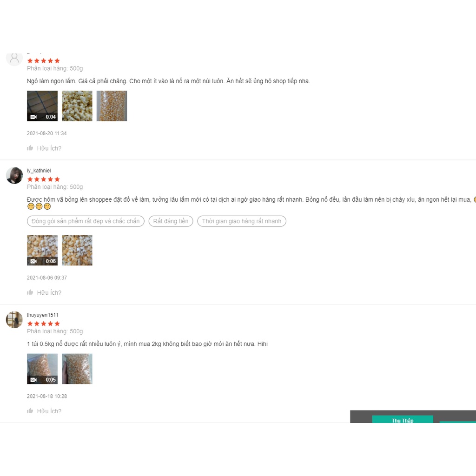Play the 0:06 popcorn video
This screenshot has height=476, width=476.
[x=42, y=250]
